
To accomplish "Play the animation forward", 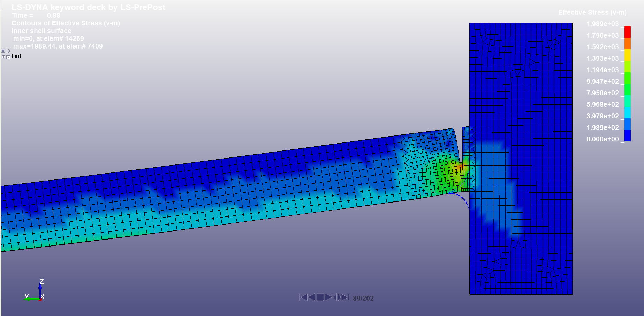I will [328, 297].
